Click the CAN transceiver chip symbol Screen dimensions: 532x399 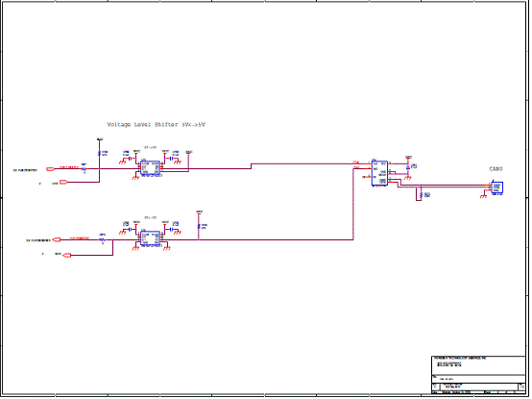pyautogui.click(x=380, y=173)
